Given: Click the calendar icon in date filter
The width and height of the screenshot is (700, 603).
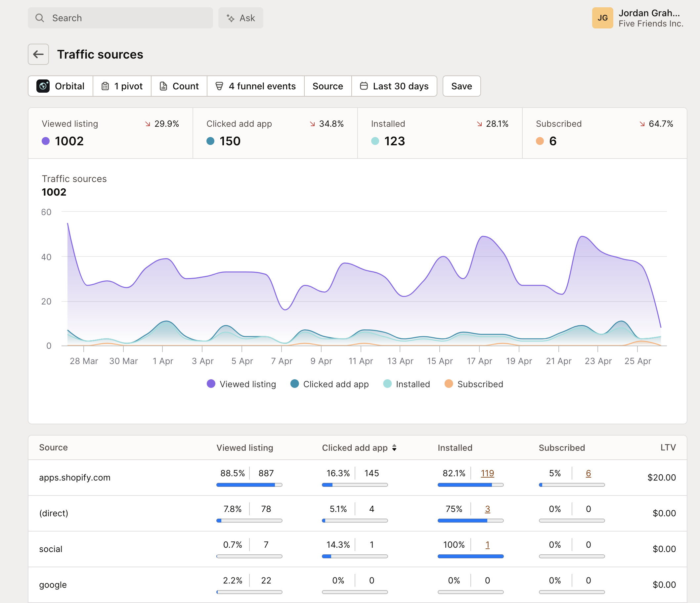Looking at the screenshot, I should [x=364, y=86].
